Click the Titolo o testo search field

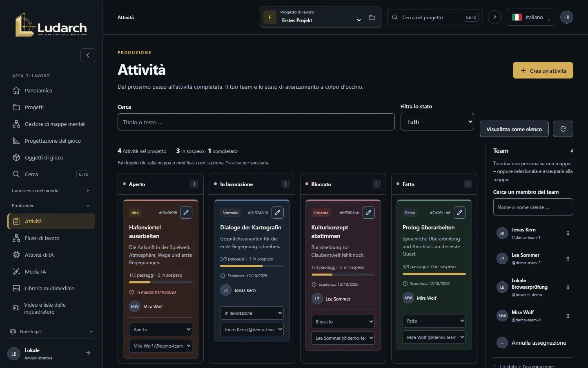[256, 122]
